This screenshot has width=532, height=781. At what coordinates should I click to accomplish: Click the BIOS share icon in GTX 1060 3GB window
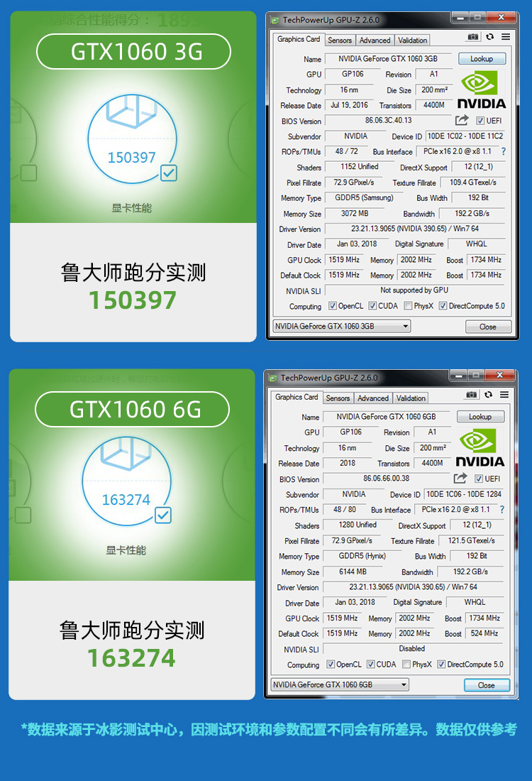[x=462, y=120]
